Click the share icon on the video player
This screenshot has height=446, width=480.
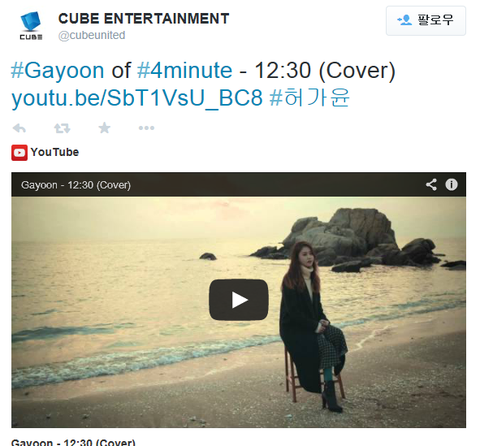431,184
